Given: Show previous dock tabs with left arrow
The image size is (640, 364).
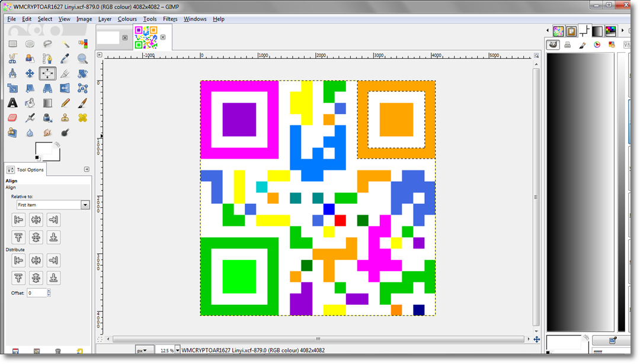Looking at the screenshot, I should point(548,31).
